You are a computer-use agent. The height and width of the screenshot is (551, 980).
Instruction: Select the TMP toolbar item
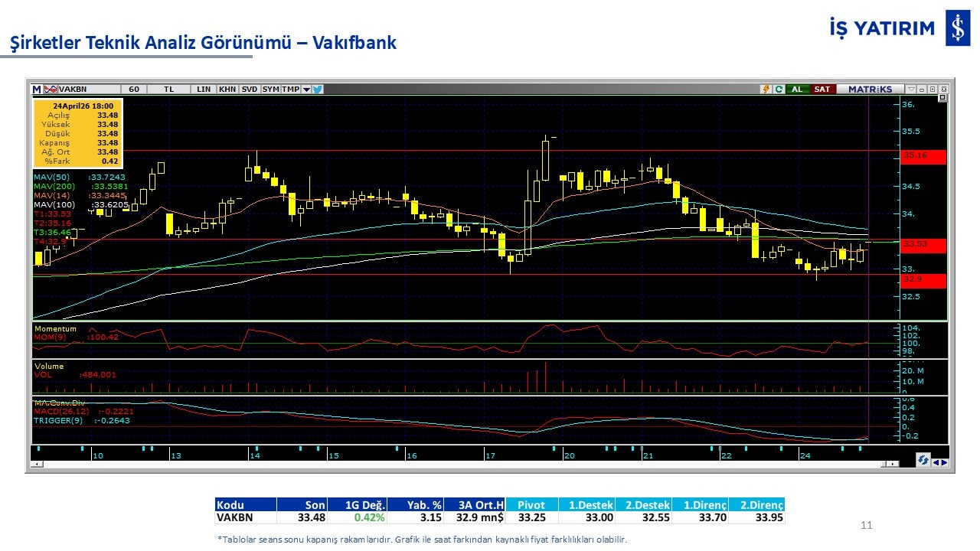(290, 90)
